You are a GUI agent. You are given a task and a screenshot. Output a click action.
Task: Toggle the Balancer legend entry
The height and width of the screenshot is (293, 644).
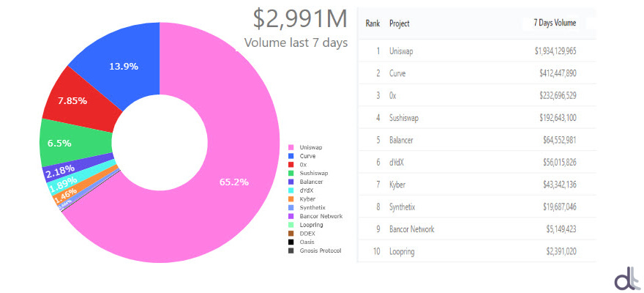pos(307,182)
